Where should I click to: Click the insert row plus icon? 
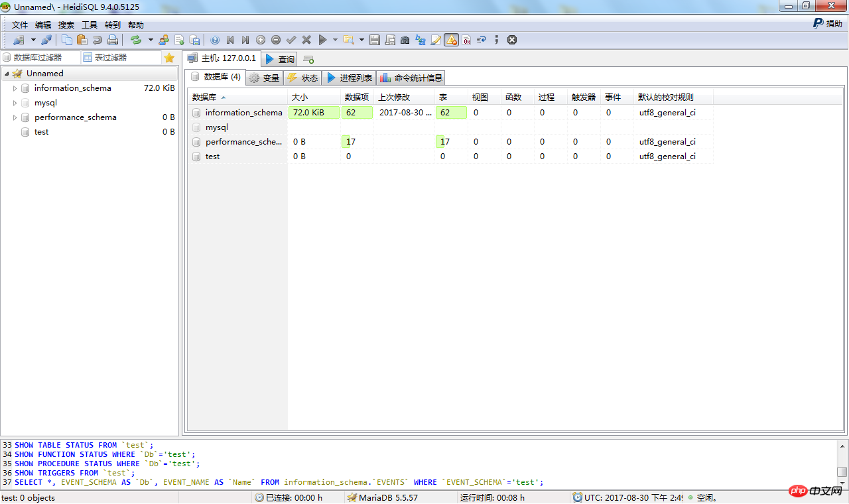[x=261, y=40]
